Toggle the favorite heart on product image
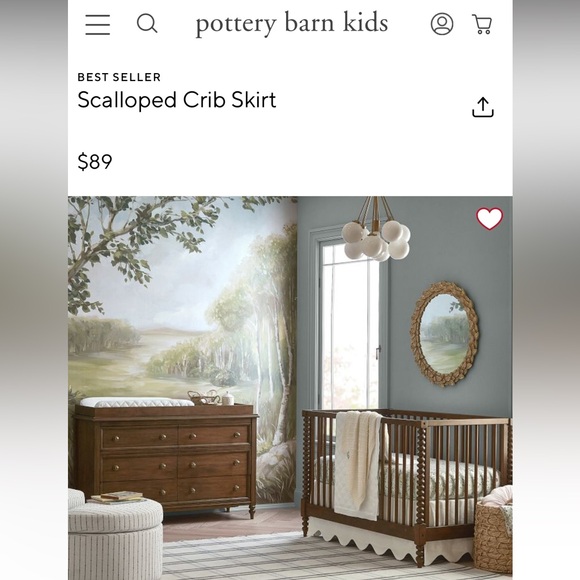The height and width of the screenshot is (580, 580). 489,218
